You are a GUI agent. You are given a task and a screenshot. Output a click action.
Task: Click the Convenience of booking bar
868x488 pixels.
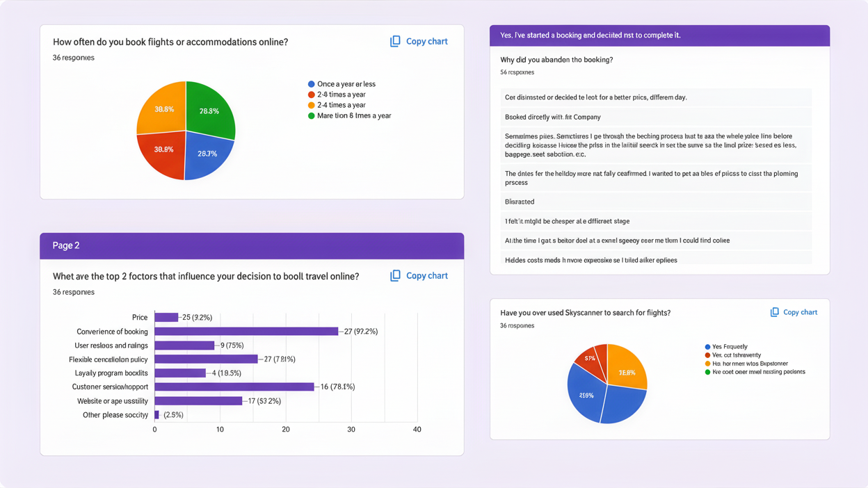(246, 332)
